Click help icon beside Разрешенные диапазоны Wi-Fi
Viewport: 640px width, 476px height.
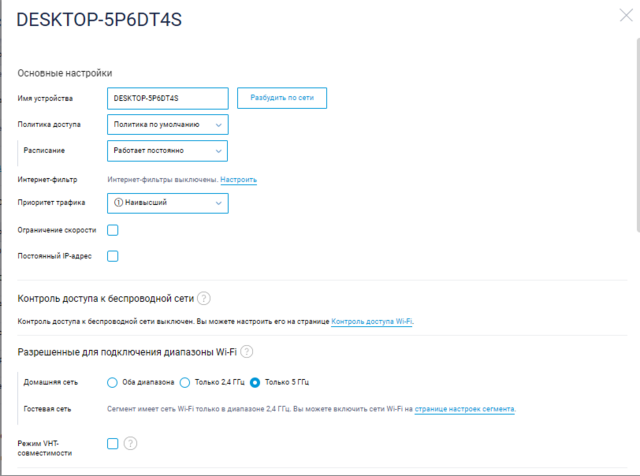(247, 351)
